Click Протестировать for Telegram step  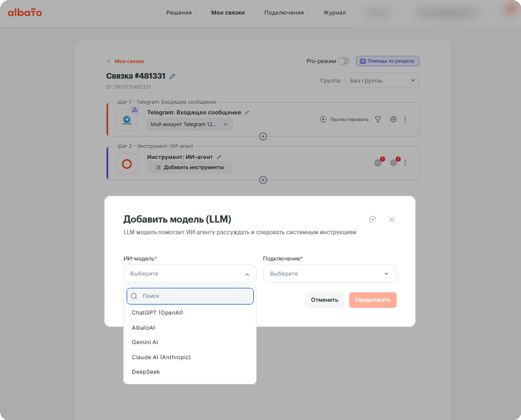[x=344, y=119]
